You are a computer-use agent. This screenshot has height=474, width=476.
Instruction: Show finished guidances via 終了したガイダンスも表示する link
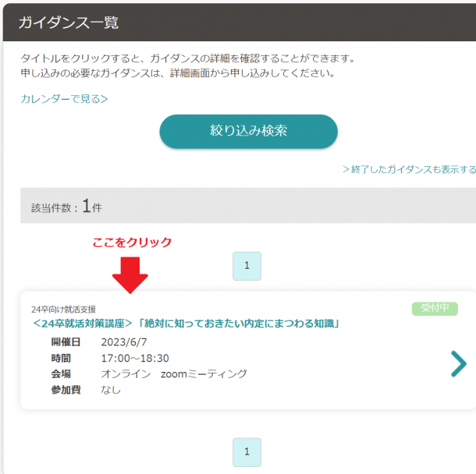click(409, 169)
